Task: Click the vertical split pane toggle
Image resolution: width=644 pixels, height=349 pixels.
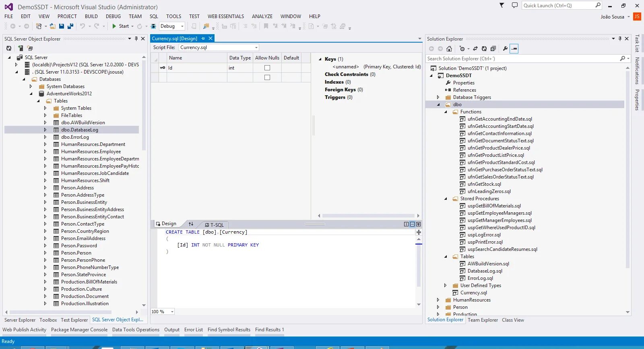Action: click(x=406, y=224)
